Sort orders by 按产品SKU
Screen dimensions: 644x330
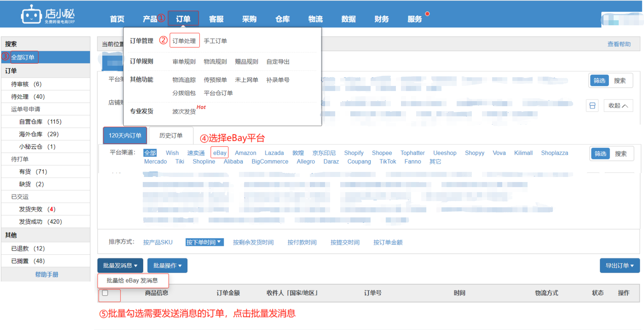158,242
